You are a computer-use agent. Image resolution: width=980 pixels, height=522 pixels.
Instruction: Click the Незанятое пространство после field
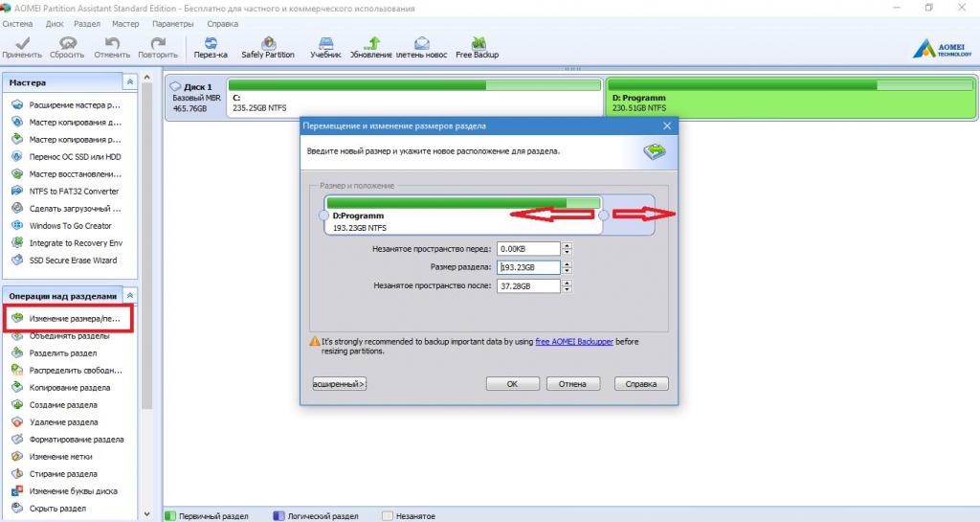pyautogui.click(x=528, y=286)
